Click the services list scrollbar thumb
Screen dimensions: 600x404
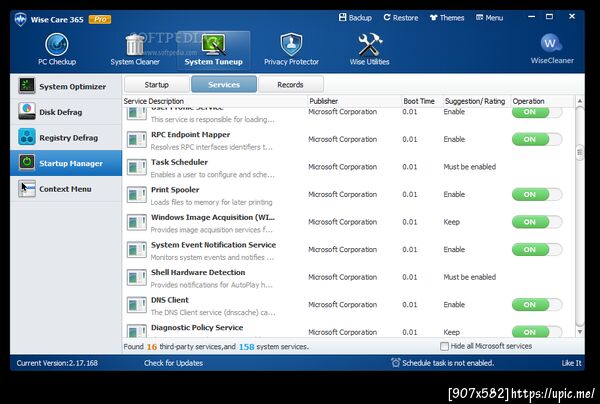tap(580, 152)
